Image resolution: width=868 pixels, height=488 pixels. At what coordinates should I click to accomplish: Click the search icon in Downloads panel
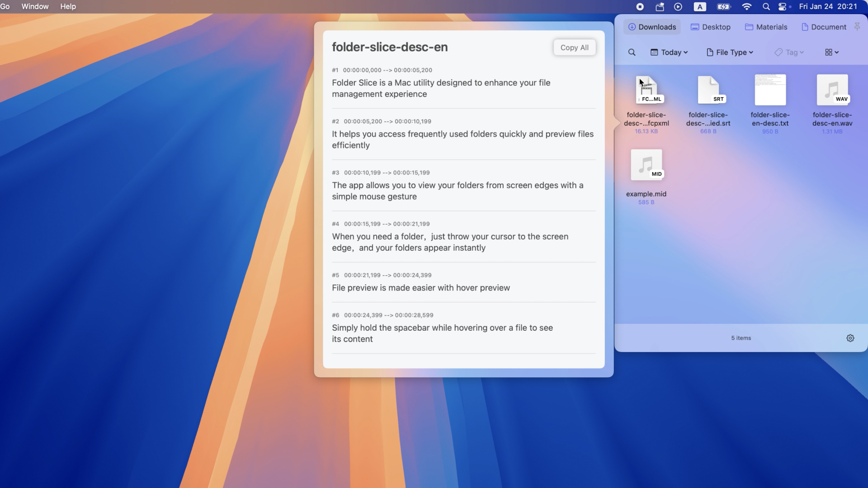pos(631,52)
